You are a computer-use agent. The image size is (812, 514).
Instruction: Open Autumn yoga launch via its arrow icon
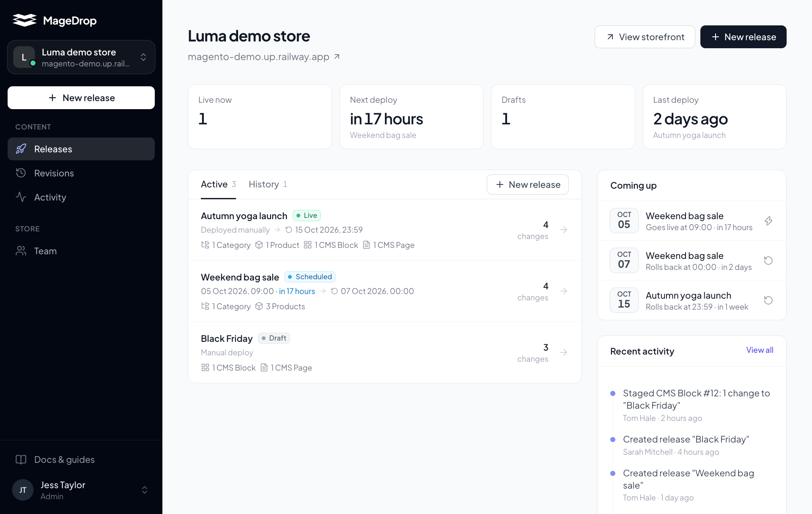coord(564,230)
